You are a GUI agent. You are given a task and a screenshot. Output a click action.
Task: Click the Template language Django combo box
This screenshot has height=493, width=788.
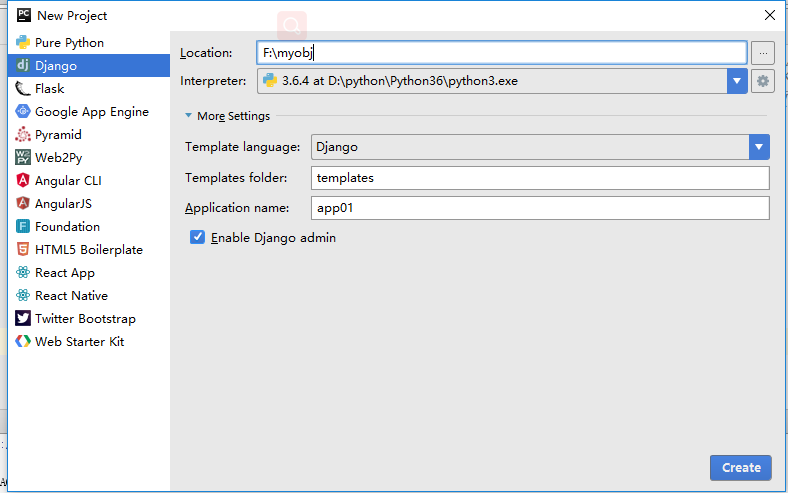[x=540, y=147]
